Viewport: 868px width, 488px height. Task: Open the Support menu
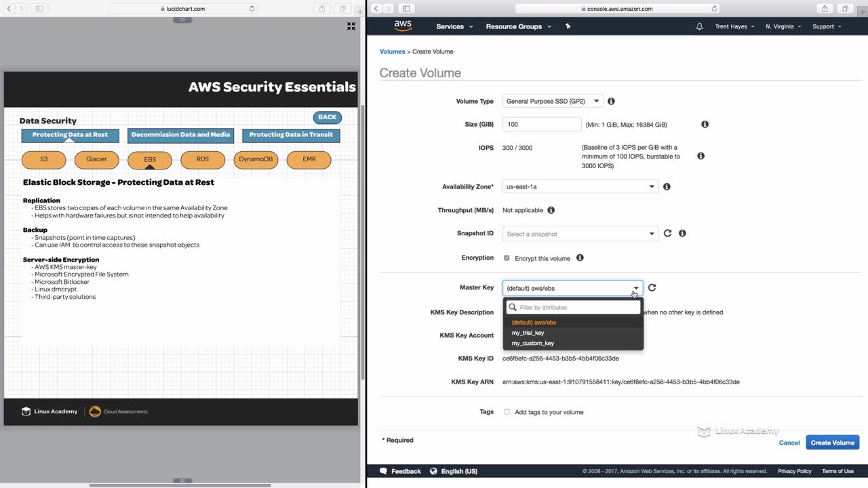(x=827, y=26)
